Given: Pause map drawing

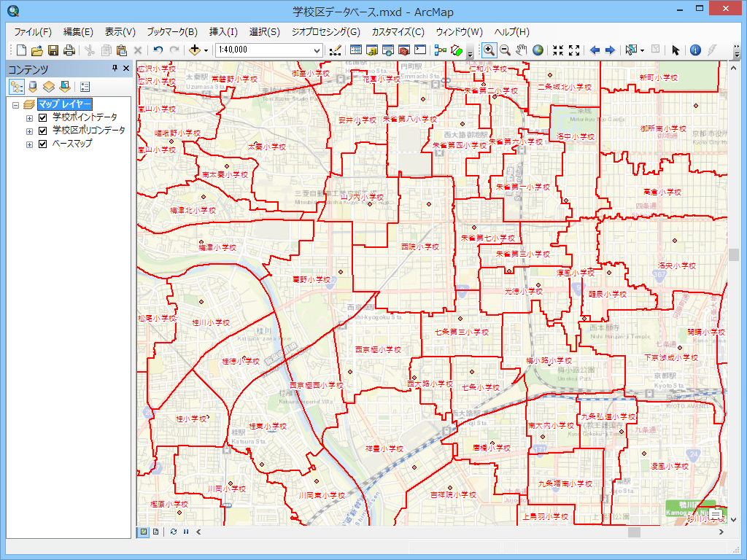Looking at the screenshot, I should click(x=186, y=532).
